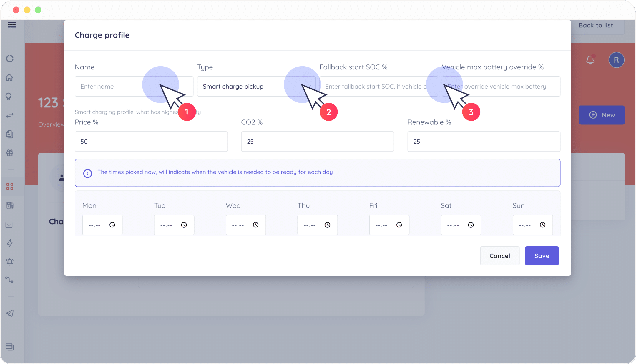Click the gift rewards icon
The width and height of the screenshot is (636, 364).
pos(10,153)
